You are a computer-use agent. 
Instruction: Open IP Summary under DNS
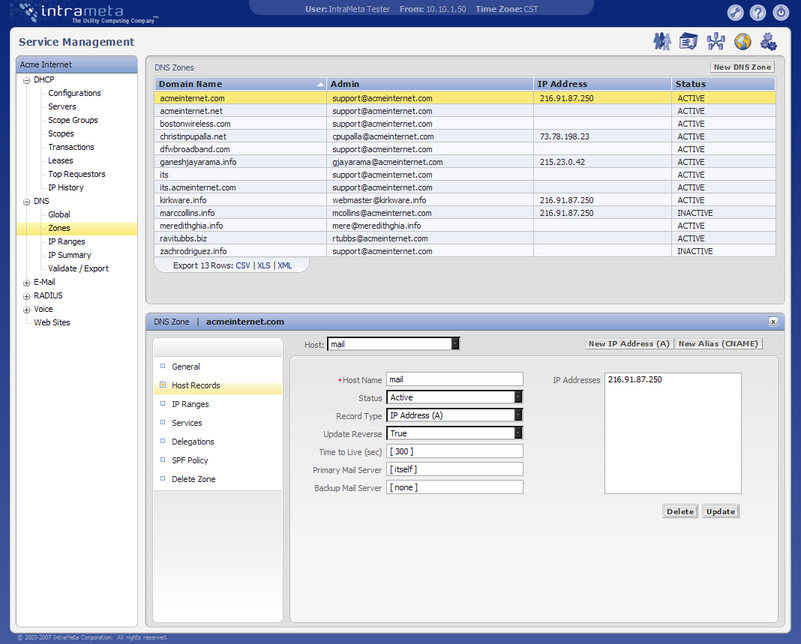click(69, 255)
